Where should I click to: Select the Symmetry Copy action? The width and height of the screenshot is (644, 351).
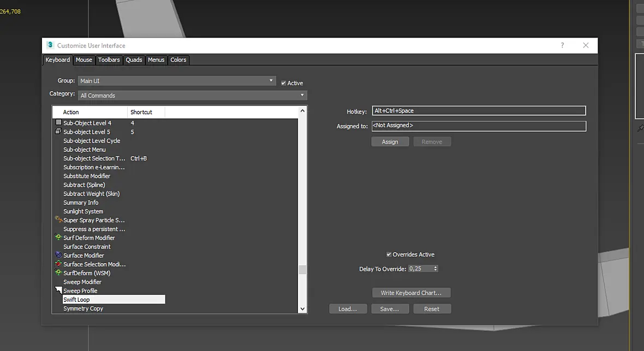pyautogui.click(x=83, y=308)
